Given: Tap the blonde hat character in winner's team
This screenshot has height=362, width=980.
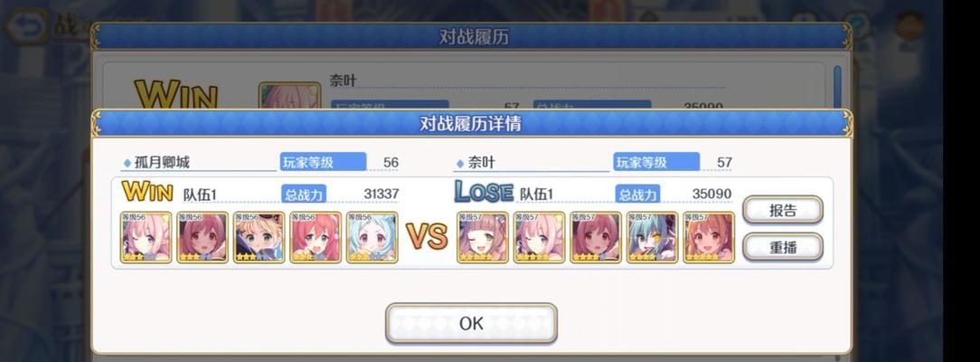Looking at the screenshot, I should point(259,237).
